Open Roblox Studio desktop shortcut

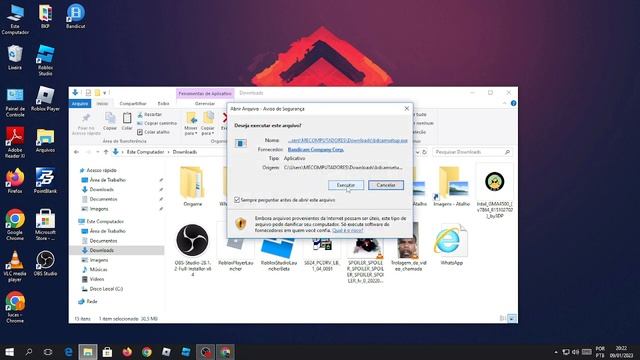[x=45, y=60]
